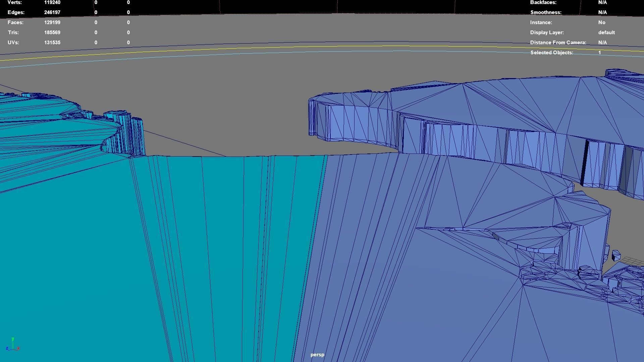
Task: Click the UVs count value 131535
Action: click(52, 43)
